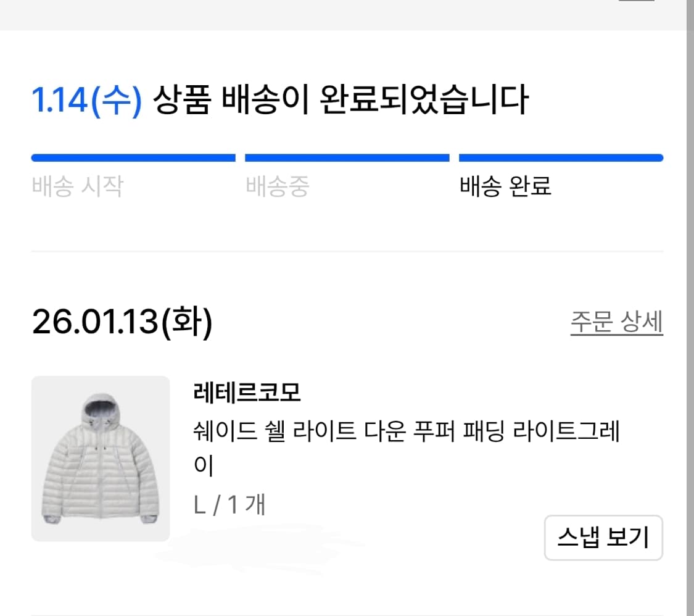Tap the middle blue progress bar segment
Viewport: 694px width, 616px height.
coord(347,157)
